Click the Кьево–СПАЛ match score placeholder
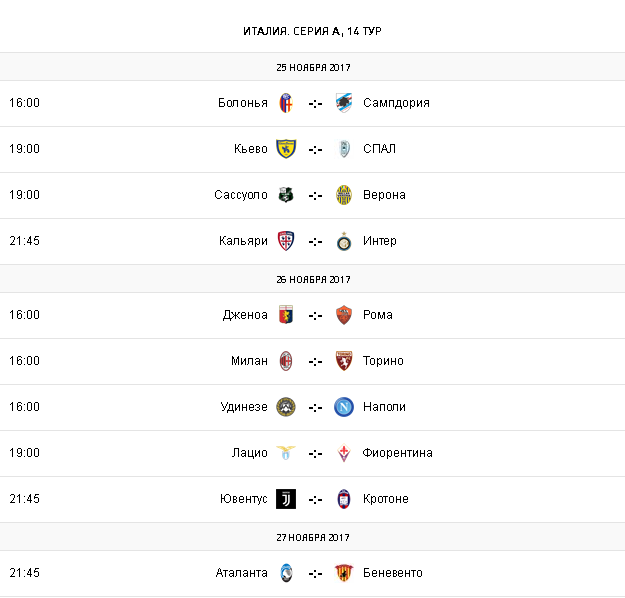The height and width of the screenshot is (598, 625). (315, 149)
